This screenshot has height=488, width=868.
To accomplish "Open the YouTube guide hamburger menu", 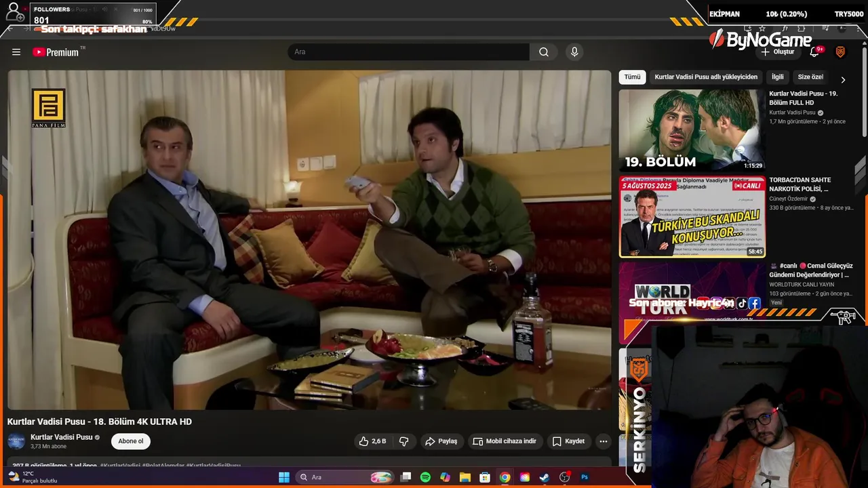I will pos(16,52).
